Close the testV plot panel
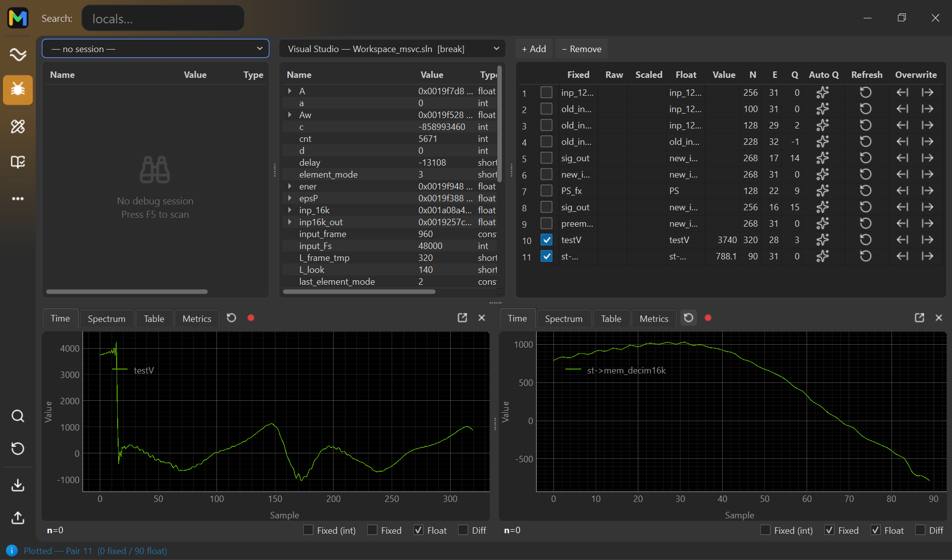 (481, 318)
